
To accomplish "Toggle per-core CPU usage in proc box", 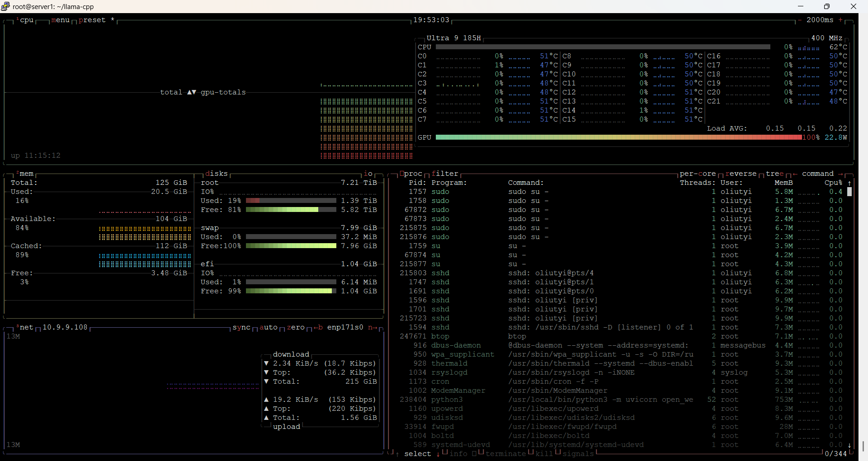I will pyautogui.click(x=698, y=174).
